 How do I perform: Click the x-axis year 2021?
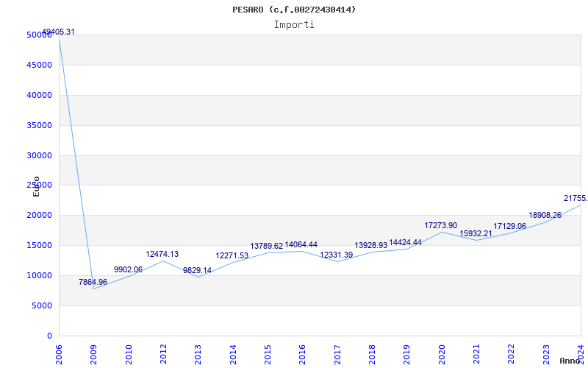476,355
